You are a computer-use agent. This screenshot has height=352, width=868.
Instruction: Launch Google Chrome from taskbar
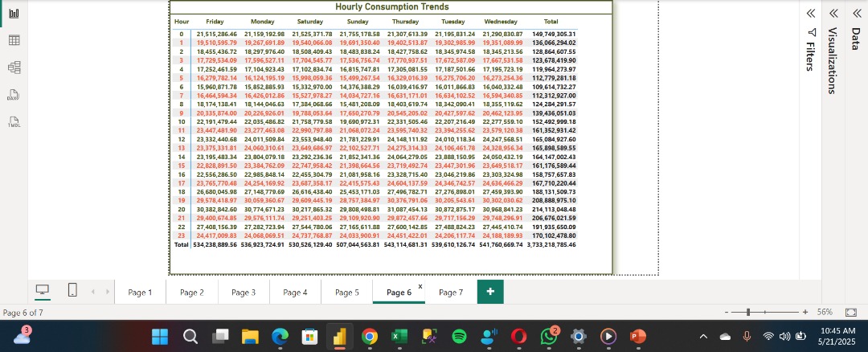[x=369, y=336]
